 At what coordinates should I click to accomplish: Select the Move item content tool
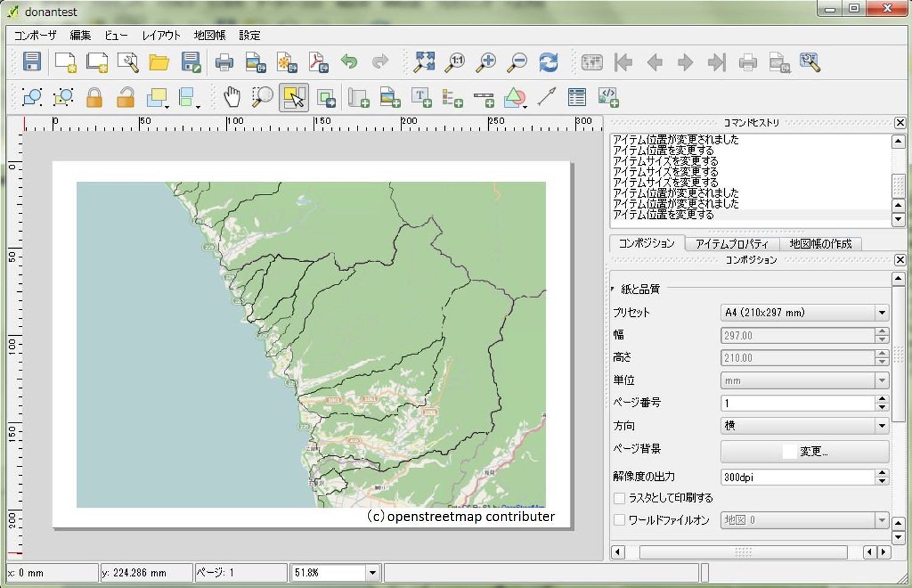tap(326, 97)
